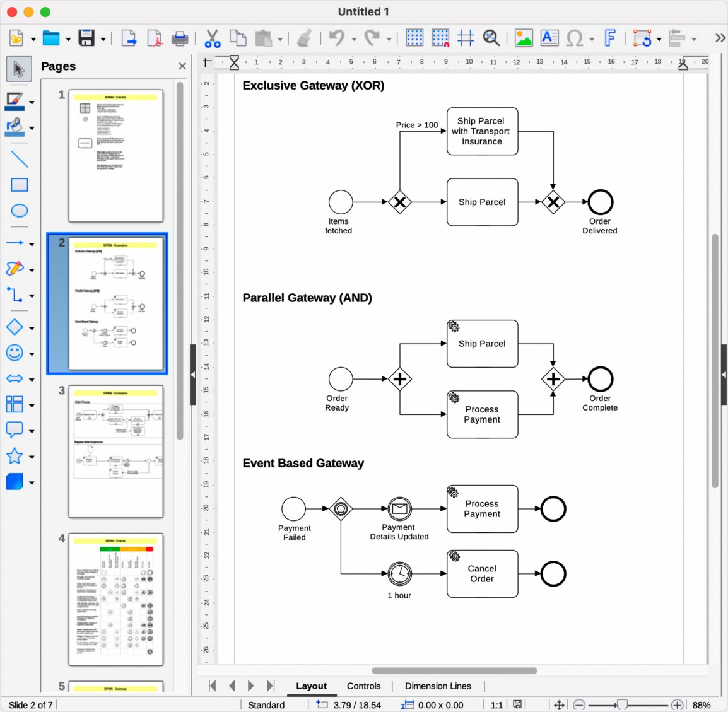The width and height of the screenshot is (728, 712).
Task: Select the Insert Line tool
Action: (19, 159)
